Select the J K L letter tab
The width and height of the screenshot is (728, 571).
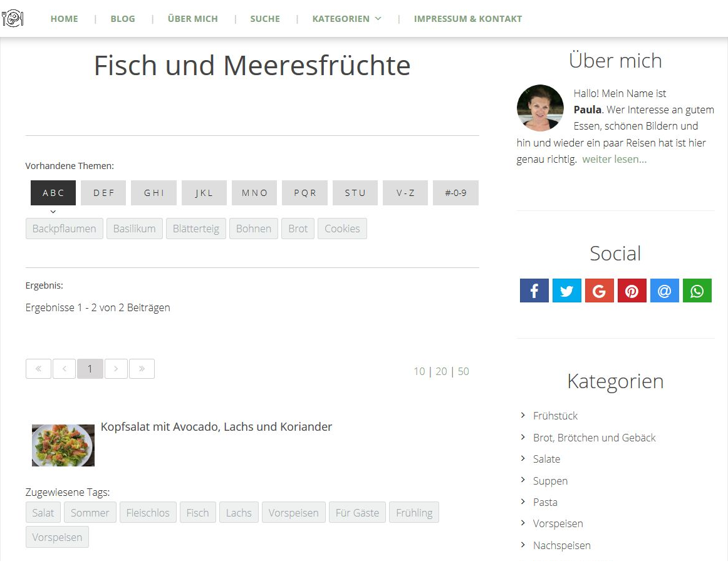204,193
